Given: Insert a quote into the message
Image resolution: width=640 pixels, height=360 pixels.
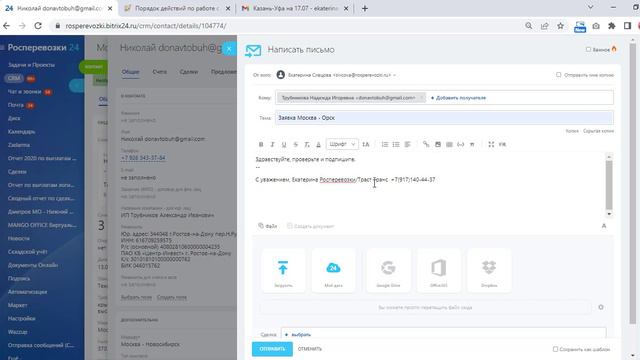Looking at the screenshot, I should coord(472,144).
